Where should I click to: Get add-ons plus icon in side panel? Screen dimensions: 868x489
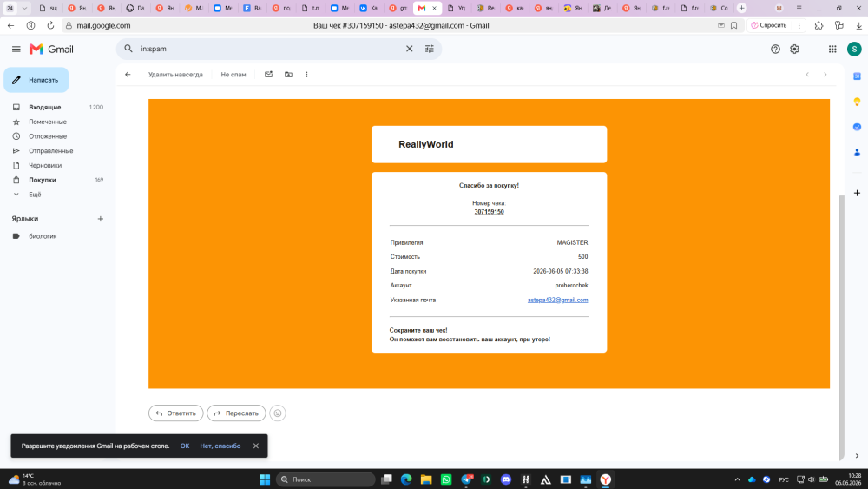click(x=857, y=193)
